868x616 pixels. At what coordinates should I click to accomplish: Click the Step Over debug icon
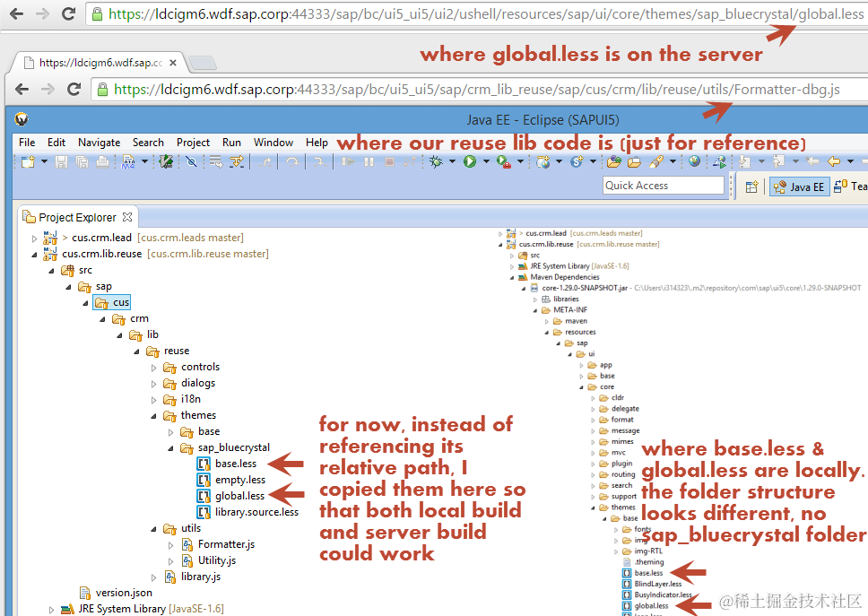(x=291, y=161)
